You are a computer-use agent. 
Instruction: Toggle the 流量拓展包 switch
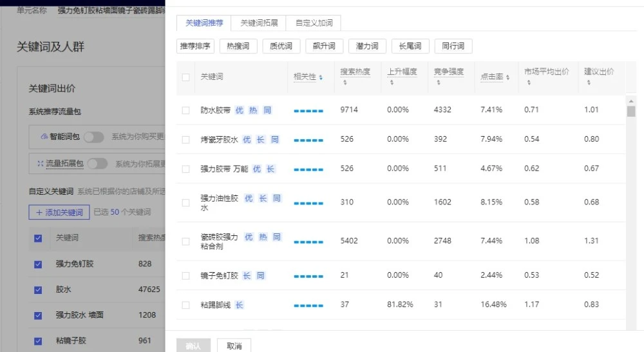[97, 164]
